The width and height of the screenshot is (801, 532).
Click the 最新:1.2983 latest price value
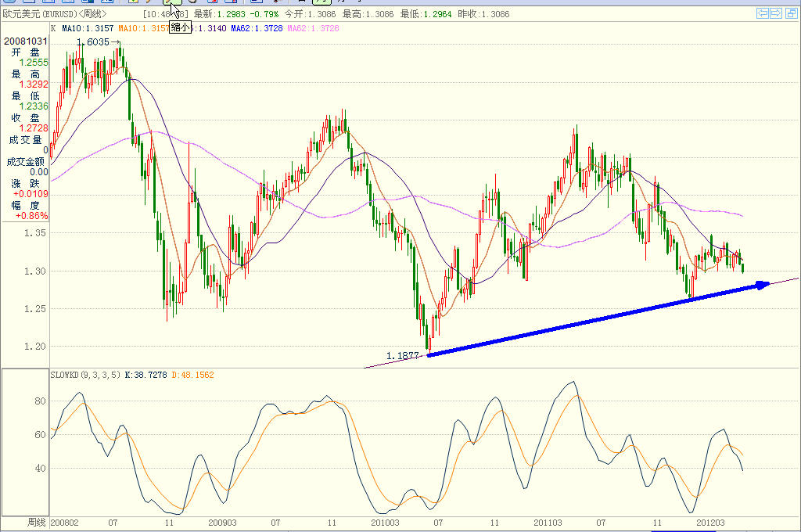pyautogui.click(x=219, y=14)
